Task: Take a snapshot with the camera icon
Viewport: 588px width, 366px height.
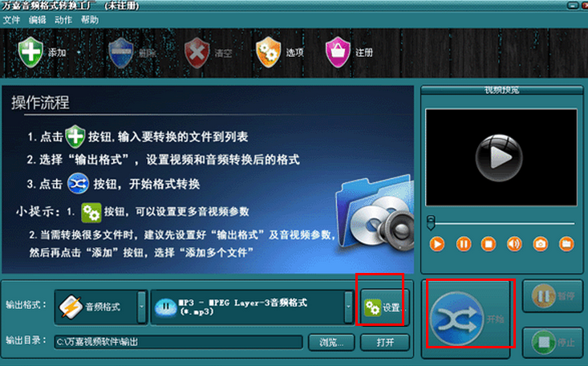Action: click(541, 244)
